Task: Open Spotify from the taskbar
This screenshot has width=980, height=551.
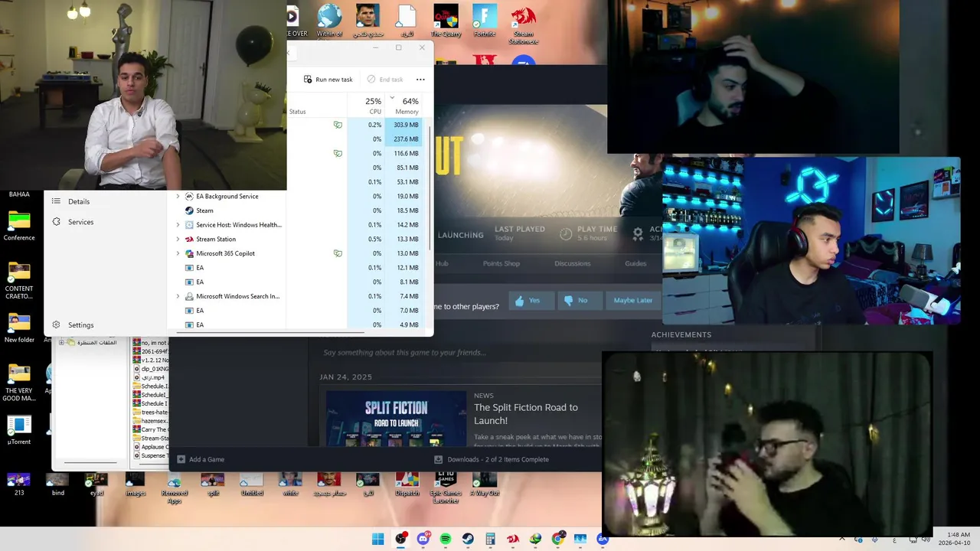Action: [446, 539]
